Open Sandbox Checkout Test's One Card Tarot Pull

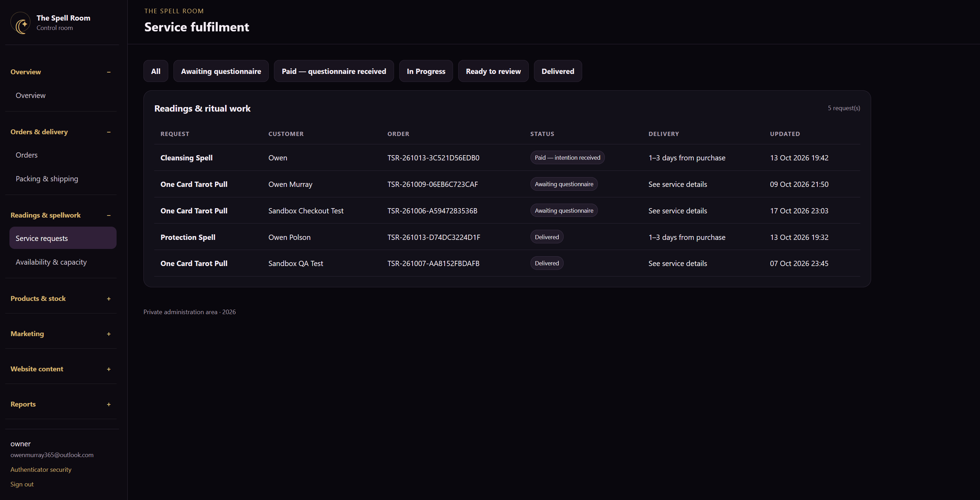pos(194,211)
